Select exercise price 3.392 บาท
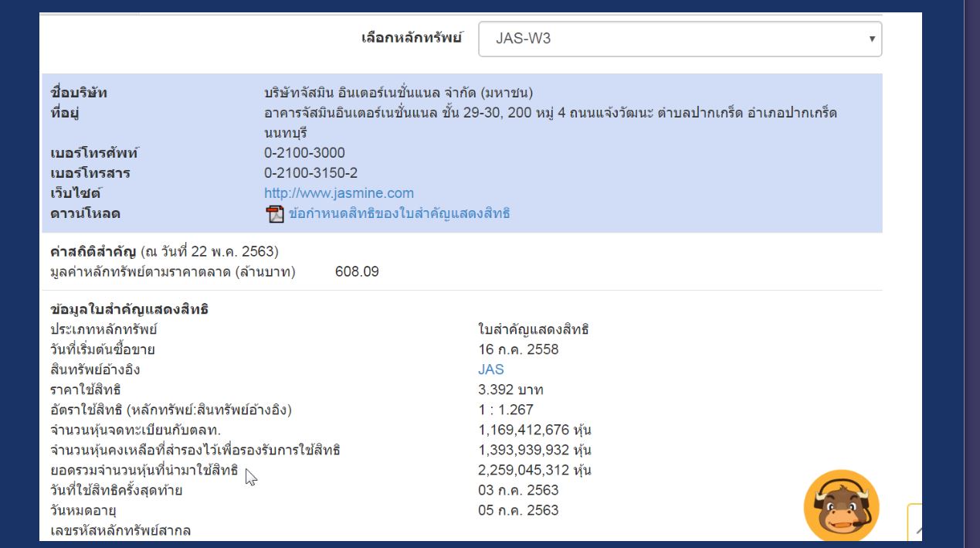 510,390
